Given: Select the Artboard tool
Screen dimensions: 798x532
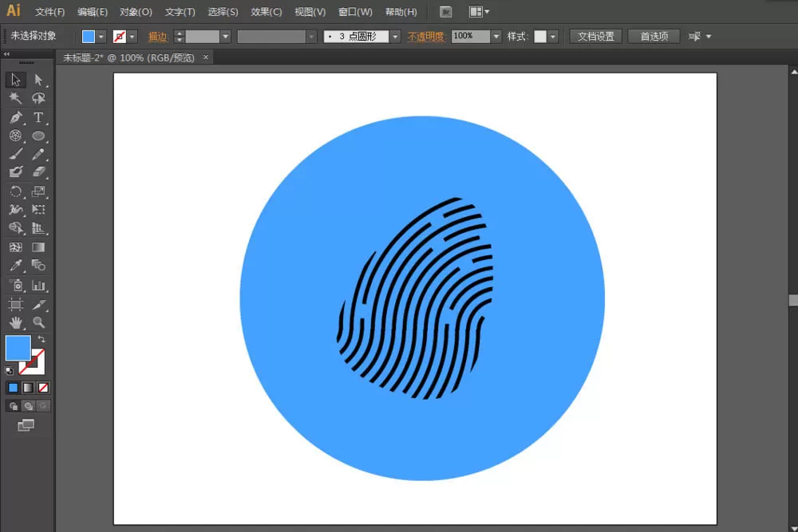Looking at the screenshot, I should (x=15, y=304).
